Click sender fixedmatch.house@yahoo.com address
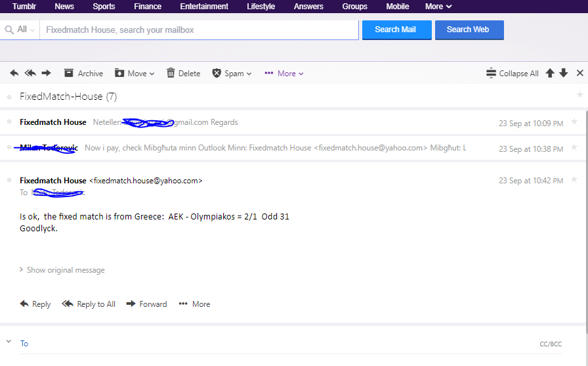588x366 pixels. (146, 181)
